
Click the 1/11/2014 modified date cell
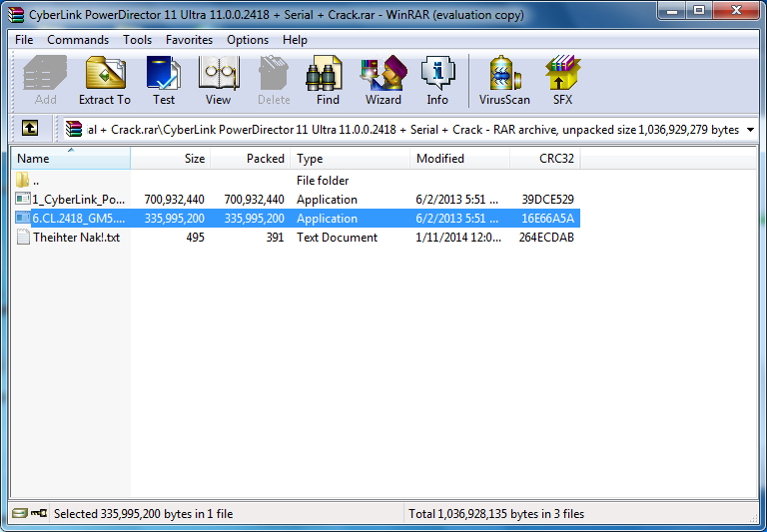pyautogui.click(x=458, y=238)
